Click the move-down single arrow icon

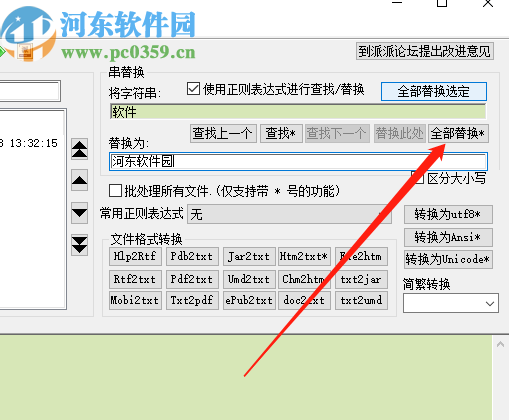[79, 213]
